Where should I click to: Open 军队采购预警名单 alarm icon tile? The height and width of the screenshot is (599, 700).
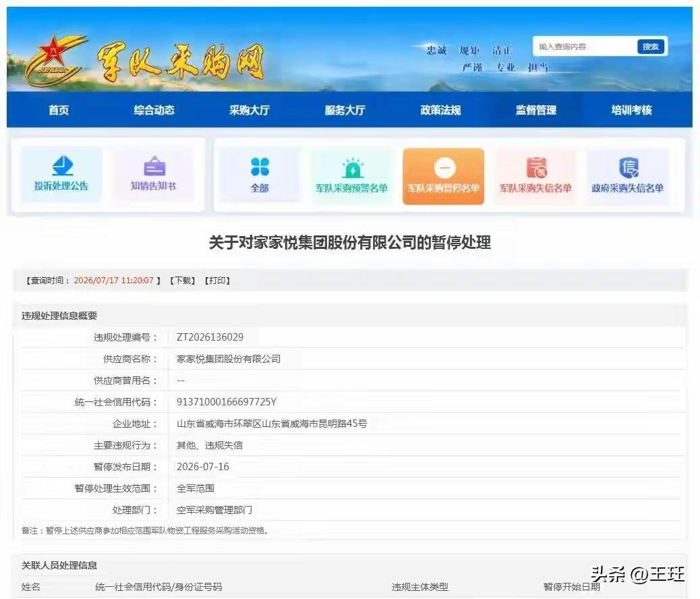352,176
